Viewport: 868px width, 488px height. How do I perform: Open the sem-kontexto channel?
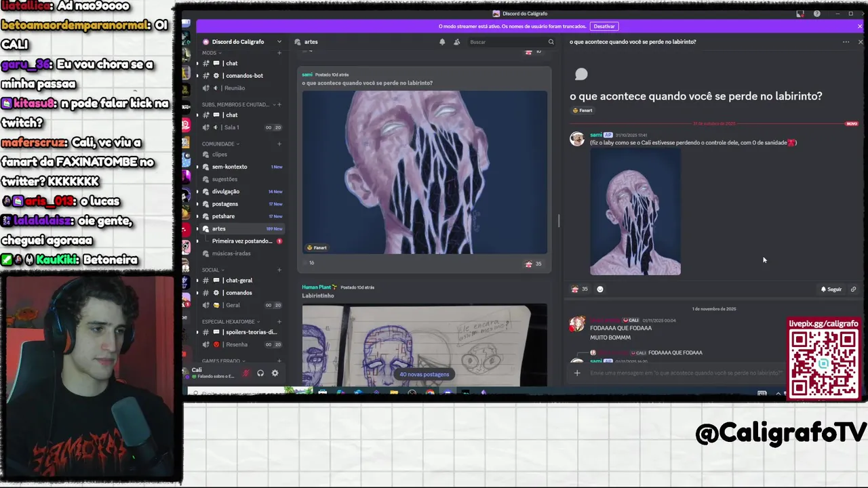[241, 167]
